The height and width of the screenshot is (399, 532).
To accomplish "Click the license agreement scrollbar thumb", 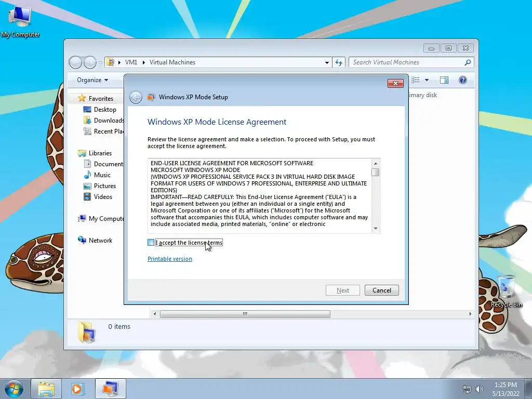I will tap(375, 172).
